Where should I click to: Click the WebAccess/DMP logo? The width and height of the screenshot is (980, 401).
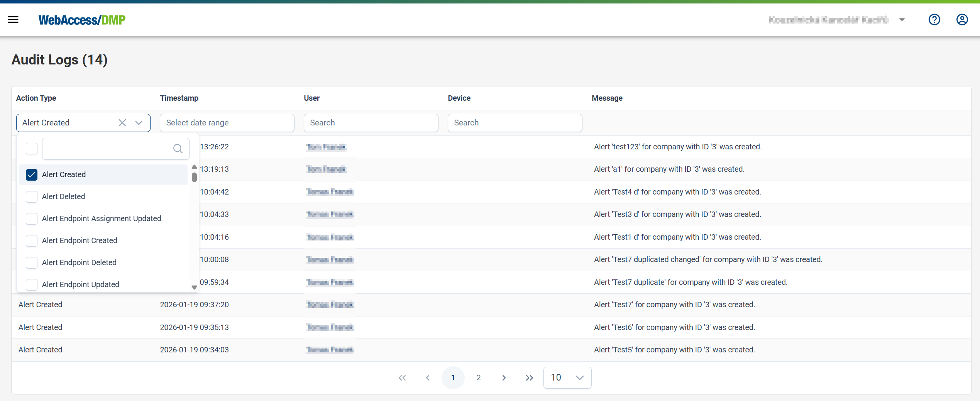82,20
